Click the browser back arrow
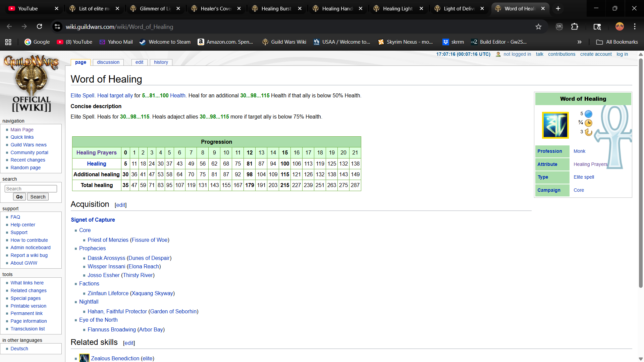 [9, 27]
